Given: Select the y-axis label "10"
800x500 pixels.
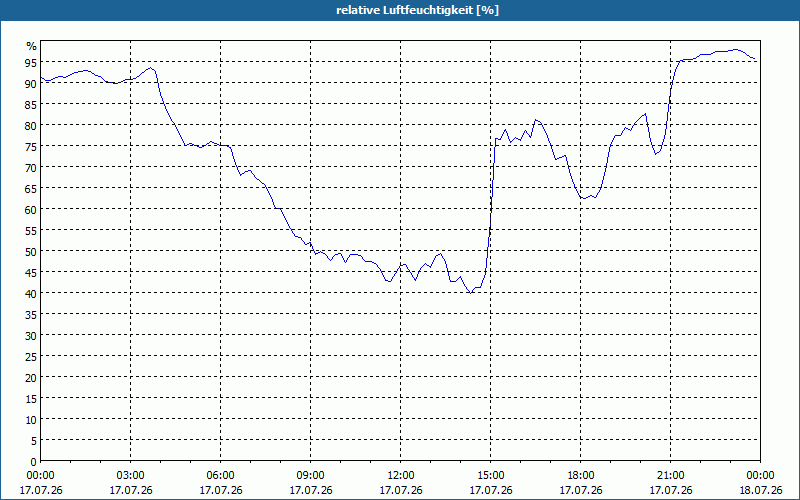Looking at the screenshot, I should [x=31, y=420].
